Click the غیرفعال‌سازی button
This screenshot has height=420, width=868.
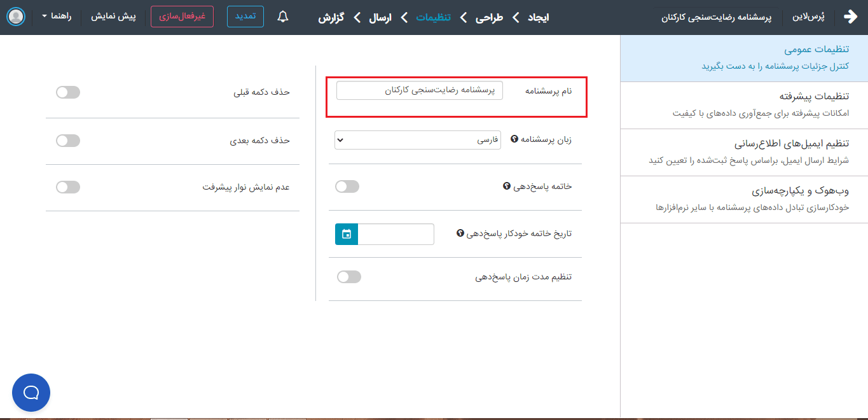[182, 17]
